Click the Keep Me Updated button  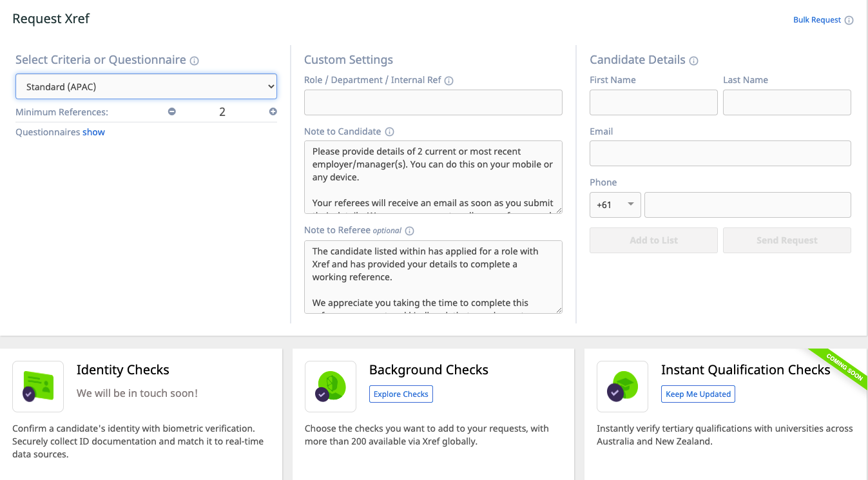pos(698,394)
